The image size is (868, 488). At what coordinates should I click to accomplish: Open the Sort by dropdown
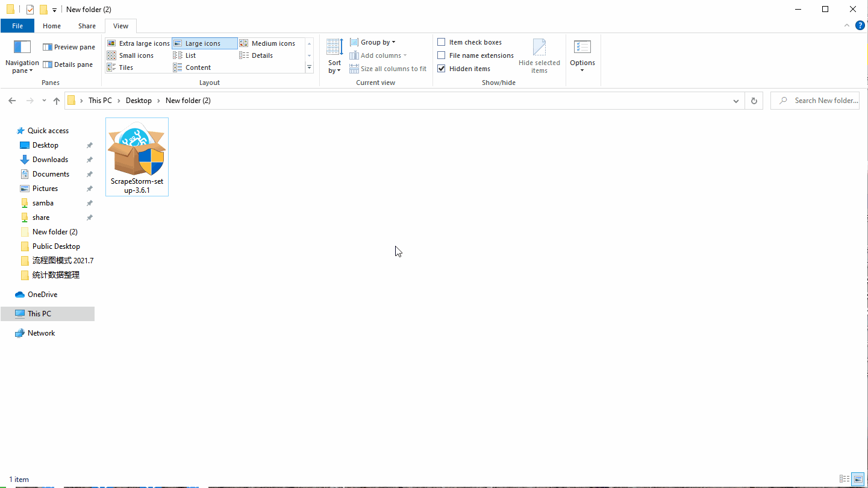pos(334,56)
